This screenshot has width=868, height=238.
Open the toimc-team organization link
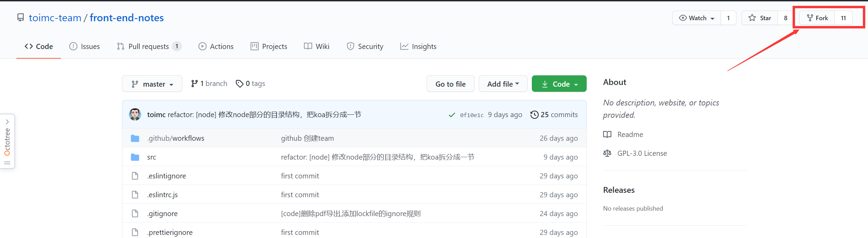(55, 18)
